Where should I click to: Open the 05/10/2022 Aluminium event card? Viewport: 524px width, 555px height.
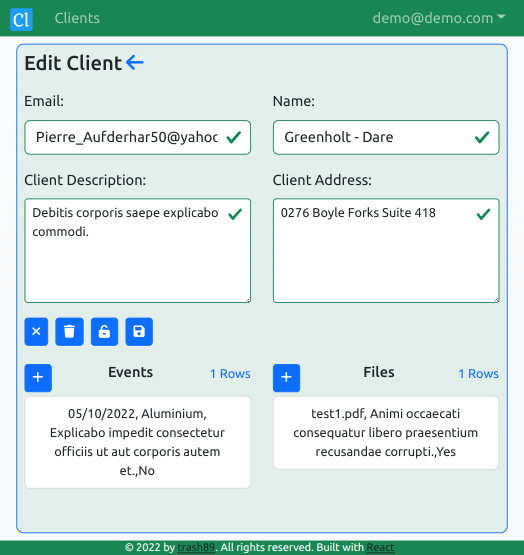[137, 442]
